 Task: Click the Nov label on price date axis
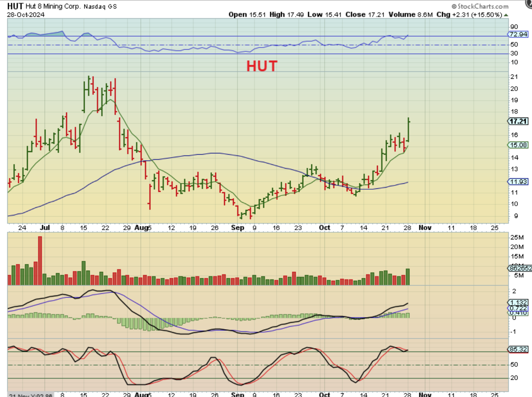pyautogui.click(x=425, y=228)
